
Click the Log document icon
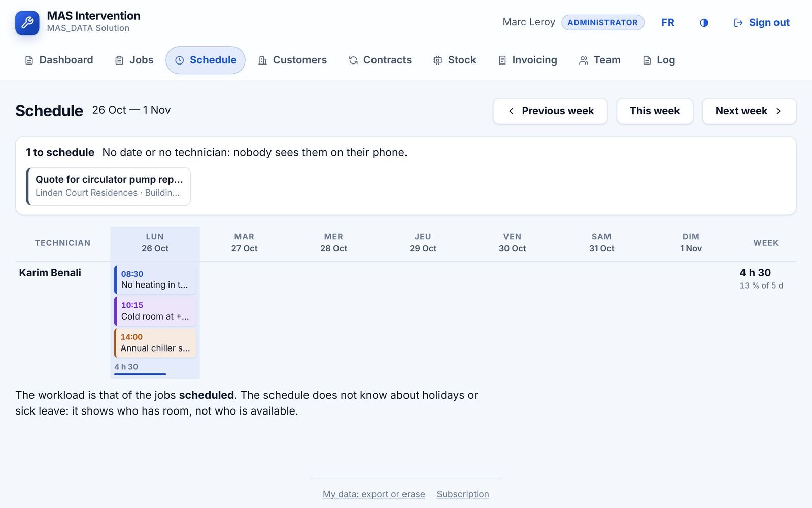click(x=647, y=60)
